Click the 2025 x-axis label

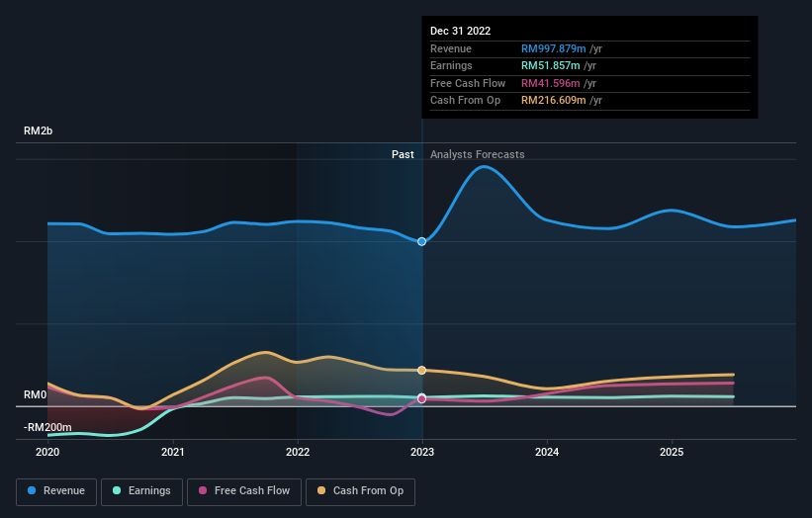(x=672, y=452)
